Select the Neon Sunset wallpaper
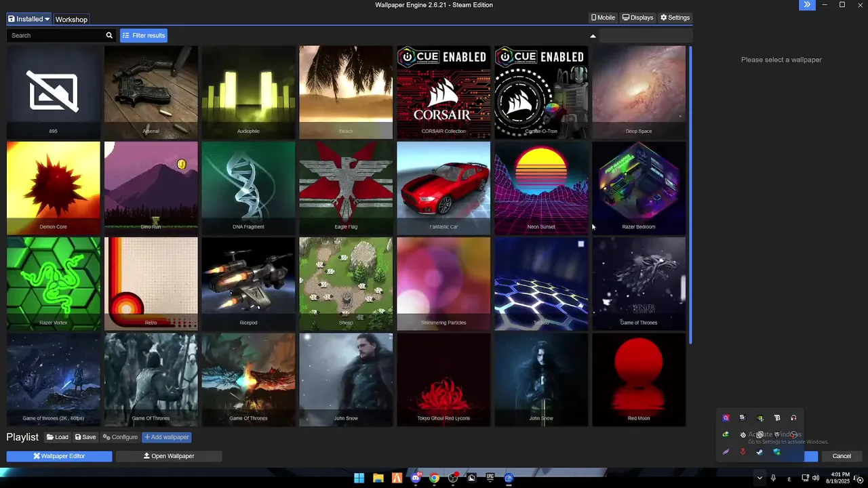Screen dimensions: 868x488 541,188
